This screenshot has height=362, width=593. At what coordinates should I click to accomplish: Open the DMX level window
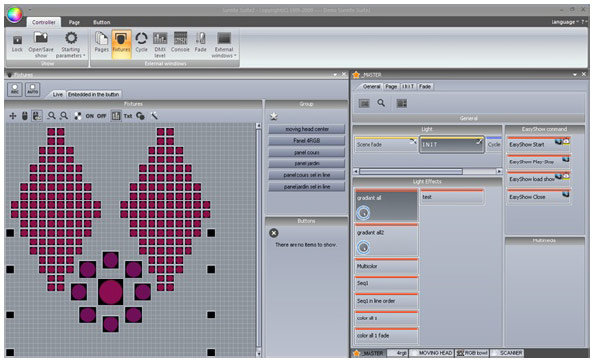pyautogui.click(x=160, y=45)
